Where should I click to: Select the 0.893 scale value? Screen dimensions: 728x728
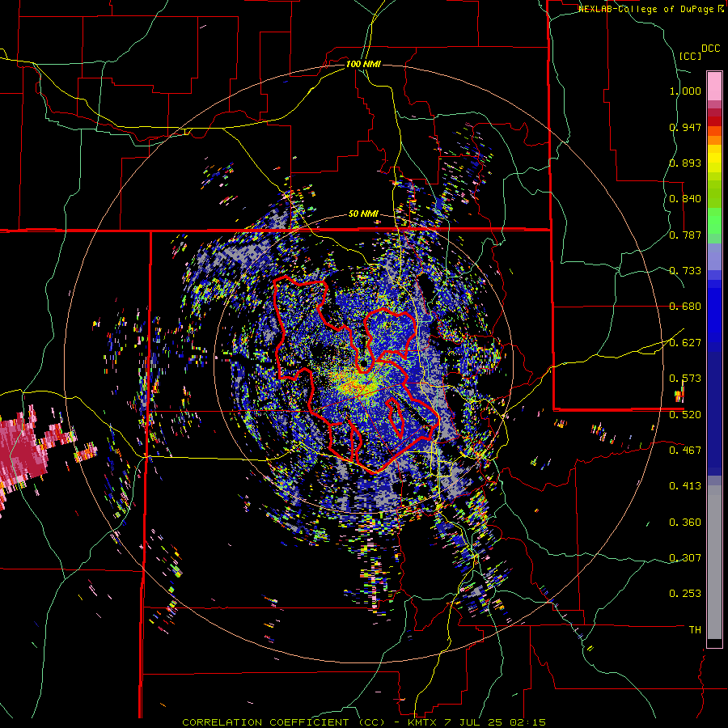685,163
